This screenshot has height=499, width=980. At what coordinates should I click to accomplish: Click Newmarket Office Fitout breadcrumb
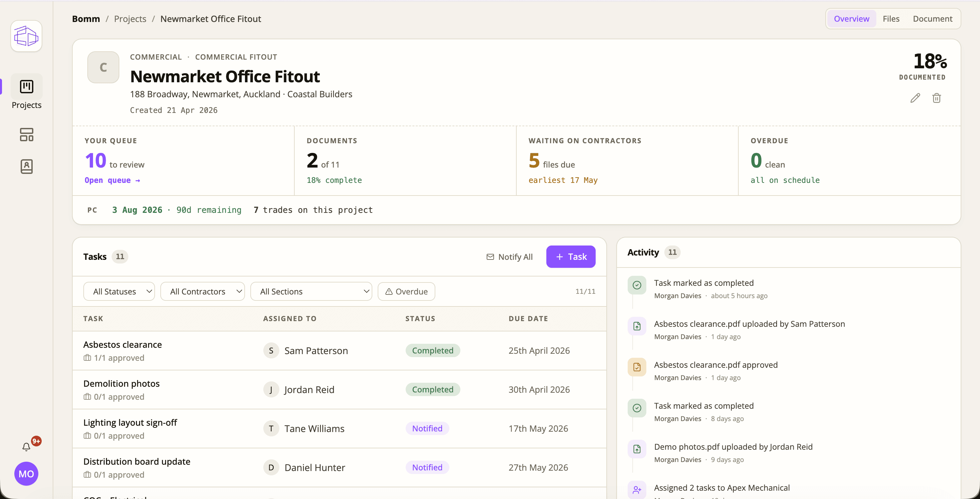(211, 19)
